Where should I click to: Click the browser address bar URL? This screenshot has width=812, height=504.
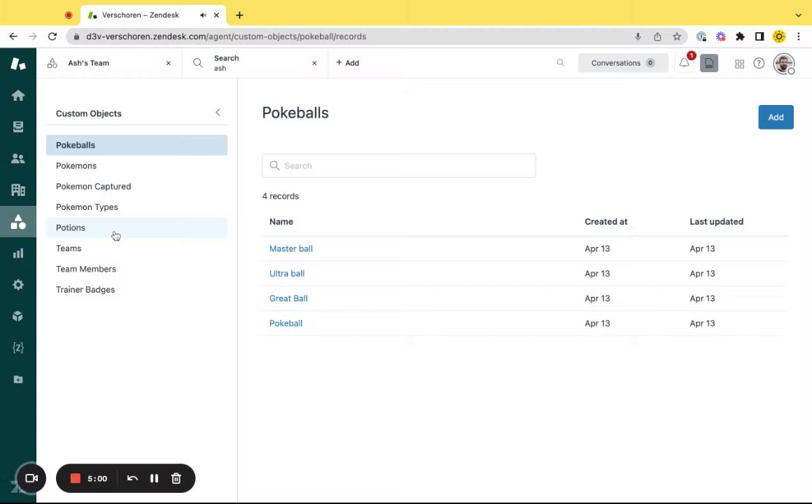(x=226, y=36)
